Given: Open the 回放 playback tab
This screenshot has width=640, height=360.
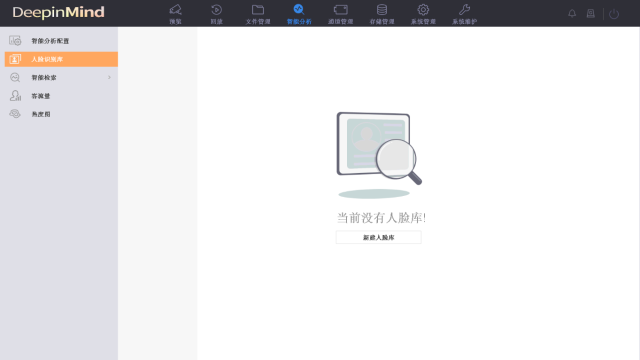Looking at the screenshot, I should pos(217,14).
